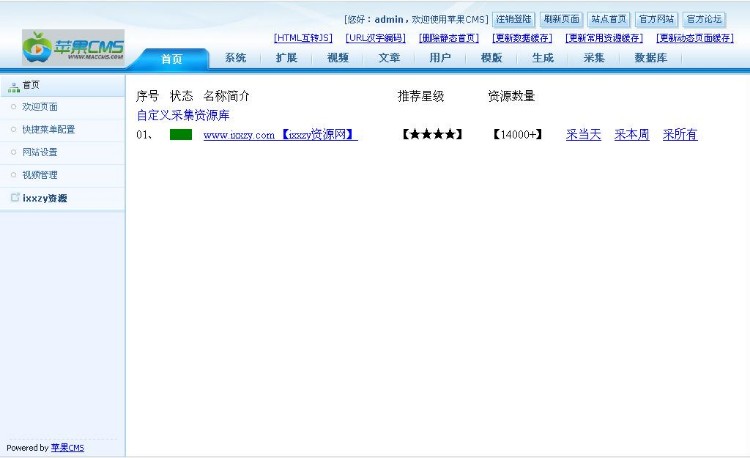Click the 站点首页 button

[608, 19]
